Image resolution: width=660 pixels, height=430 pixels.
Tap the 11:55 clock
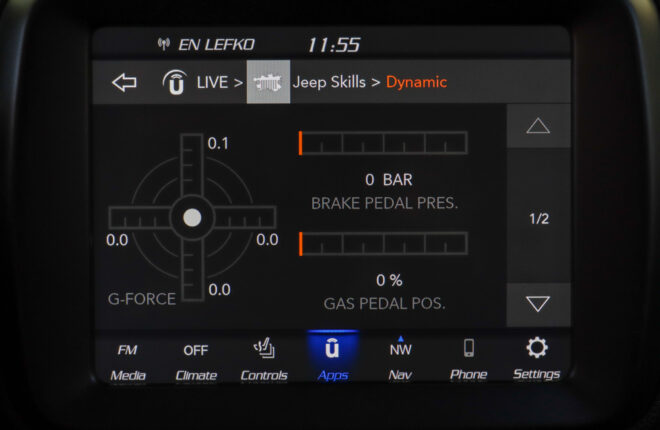[x=334, y=45]
